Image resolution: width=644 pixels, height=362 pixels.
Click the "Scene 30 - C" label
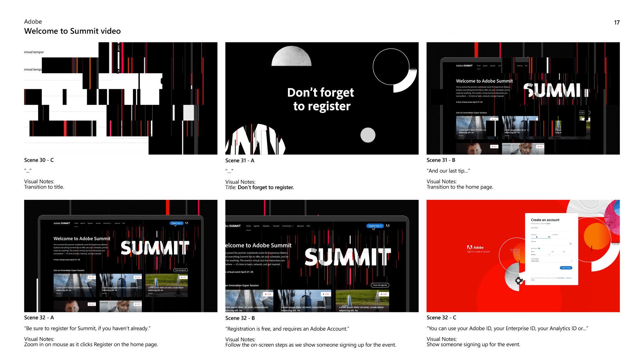(39, 160)
